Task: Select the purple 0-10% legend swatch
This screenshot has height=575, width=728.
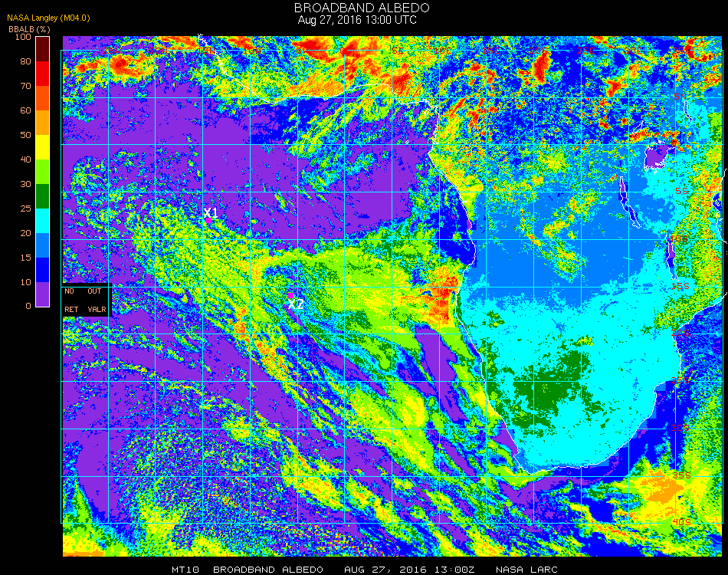Action: [42, 294]
